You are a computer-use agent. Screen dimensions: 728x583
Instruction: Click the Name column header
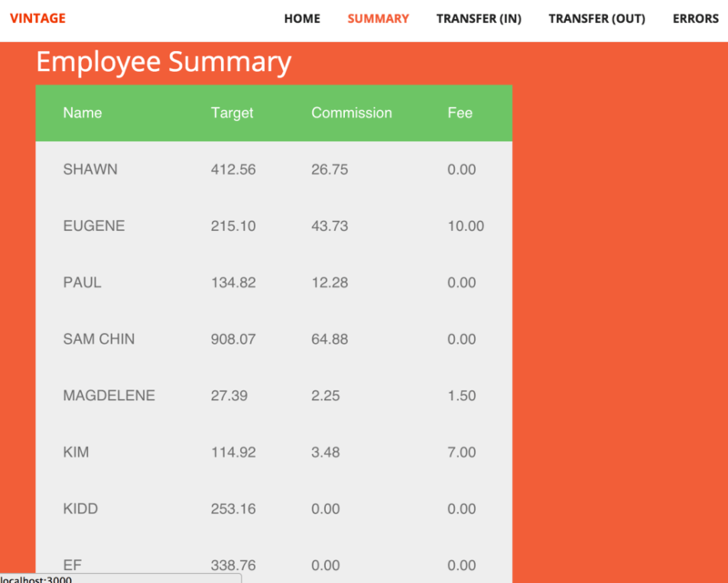pos(83,113)
